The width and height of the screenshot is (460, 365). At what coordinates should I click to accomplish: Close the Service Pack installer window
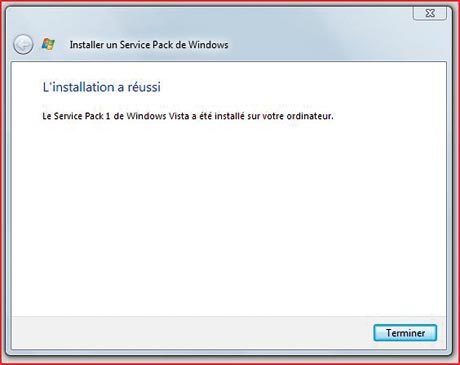[x=430, y=13]
